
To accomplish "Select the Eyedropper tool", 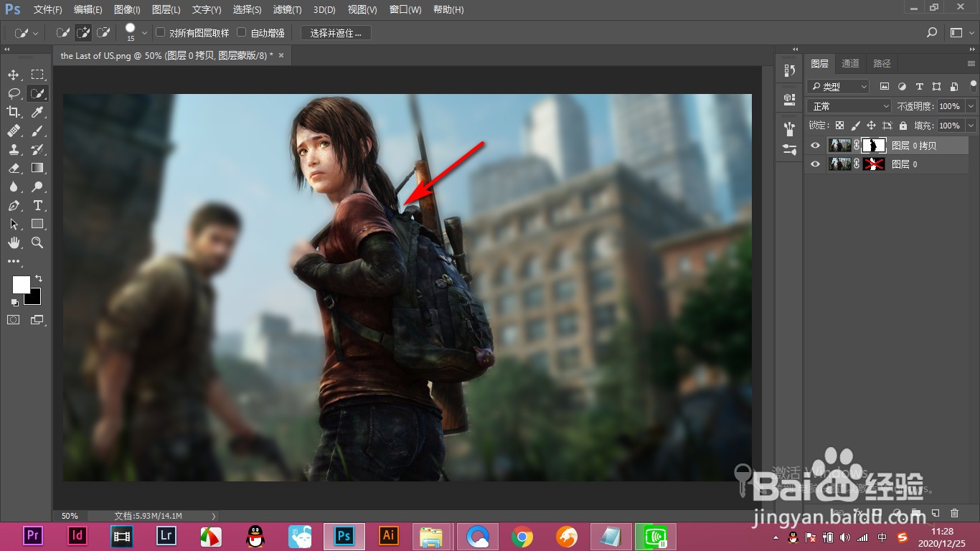I will point(37,112).
